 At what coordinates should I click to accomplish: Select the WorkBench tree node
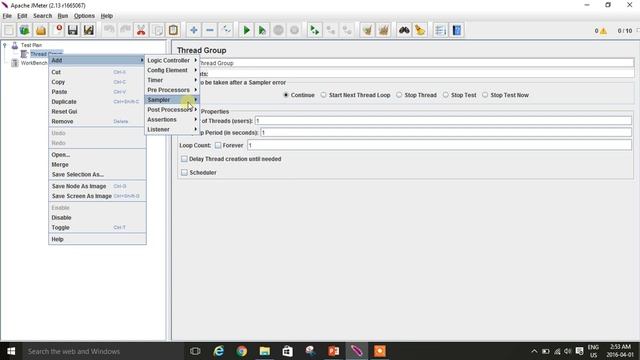(34, 63)
